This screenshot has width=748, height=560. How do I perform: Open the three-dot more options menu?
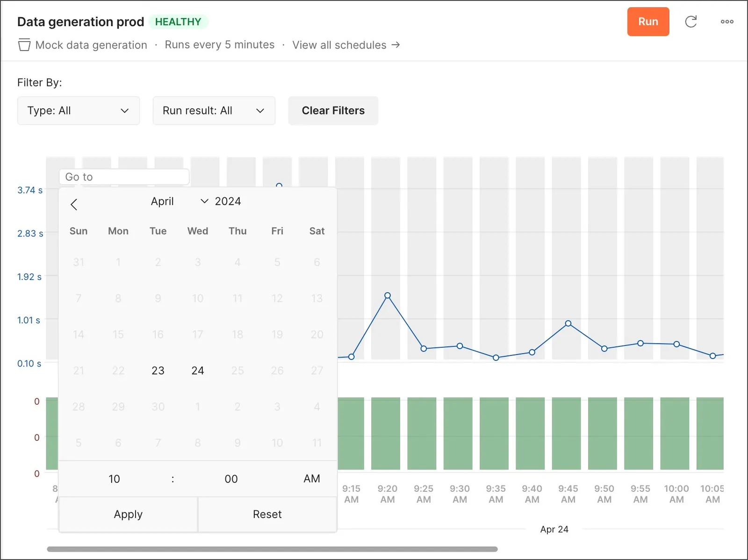pos(727,22)
